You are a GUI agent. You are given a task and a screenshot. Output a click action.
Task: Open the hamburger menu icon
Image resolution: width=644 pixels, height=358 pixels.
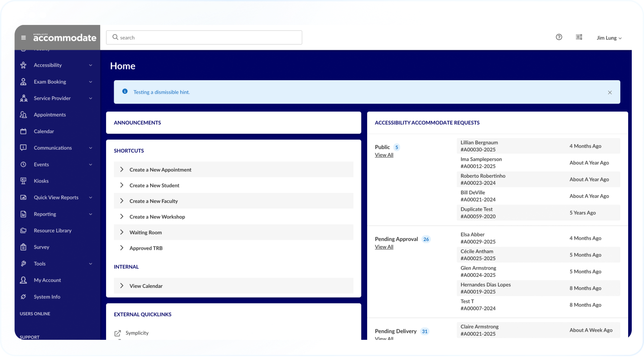point(24,38)
